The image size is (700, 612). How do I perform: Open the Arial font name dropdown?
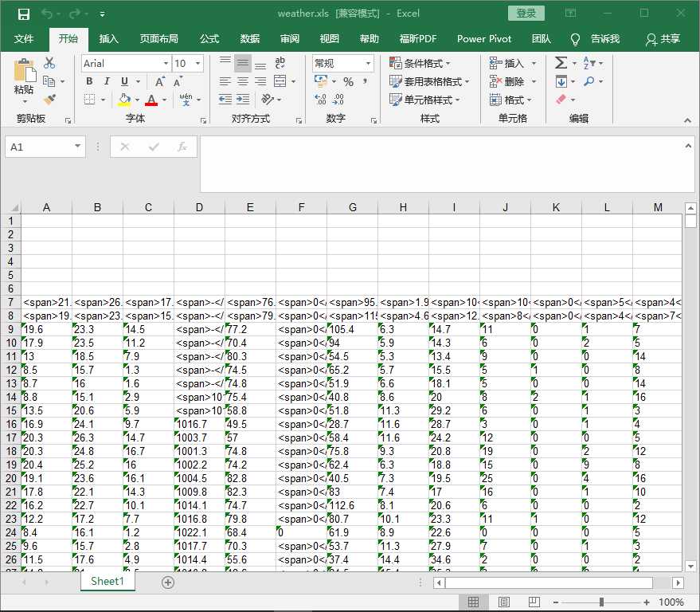pos(166,64)
